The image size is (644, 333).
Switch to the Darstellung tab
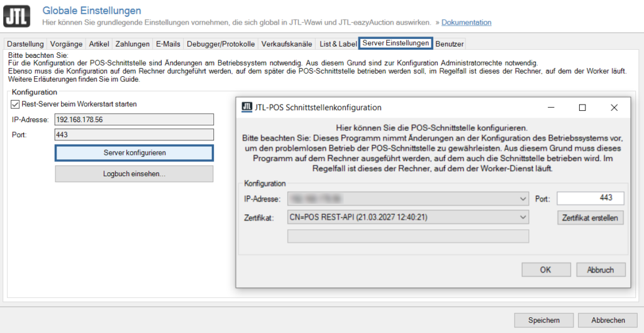[26, 44]
